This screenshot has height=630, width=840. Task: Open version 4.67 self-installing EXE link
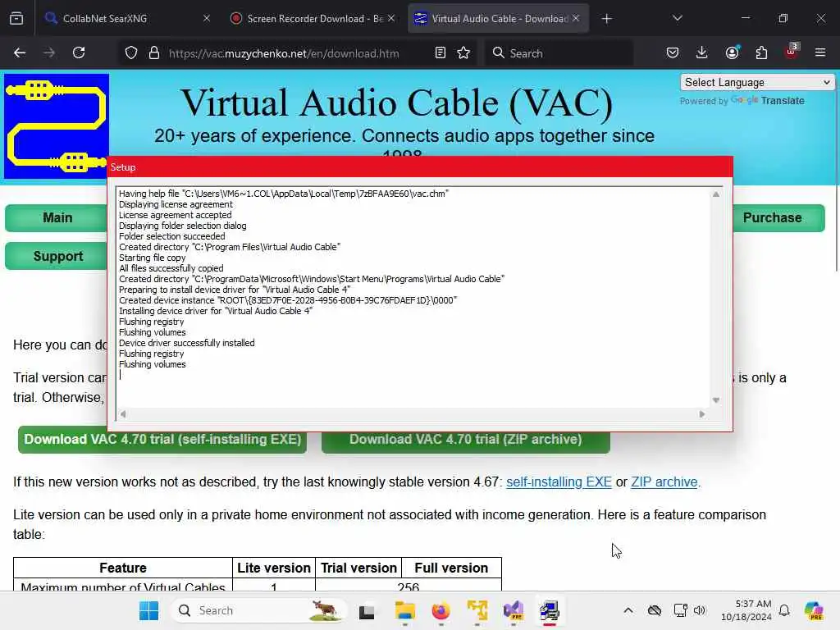tap(559, 482)
